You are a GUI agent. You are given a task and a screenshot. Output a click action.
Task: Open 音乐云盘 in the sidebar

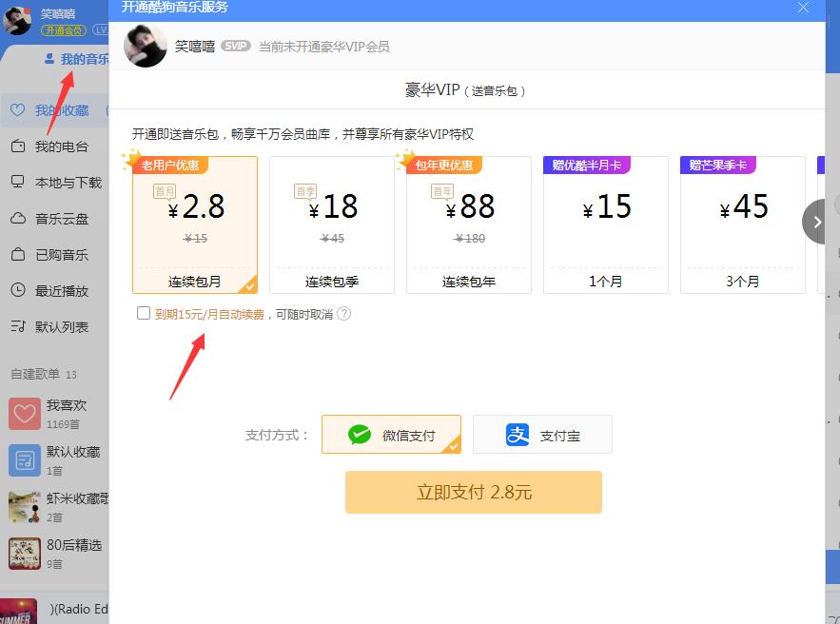55,219
